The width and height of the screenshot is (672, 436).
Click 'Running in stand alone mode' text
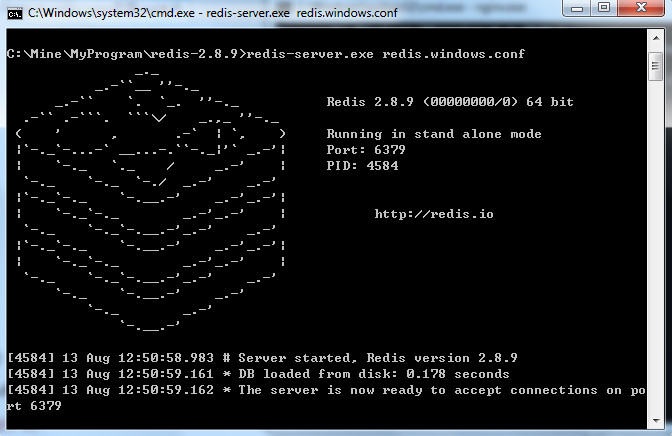[434, 134]
